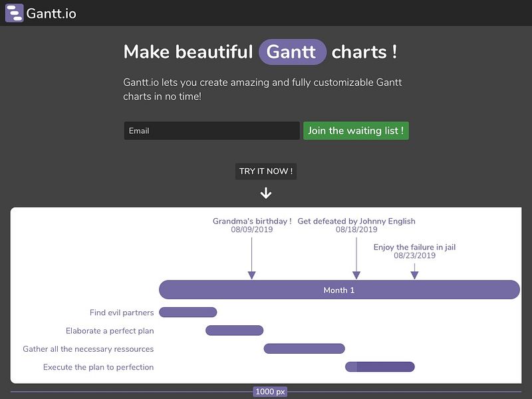
Task: Click the downward arrow below TRY IT NOW
Action: (266, 193)
